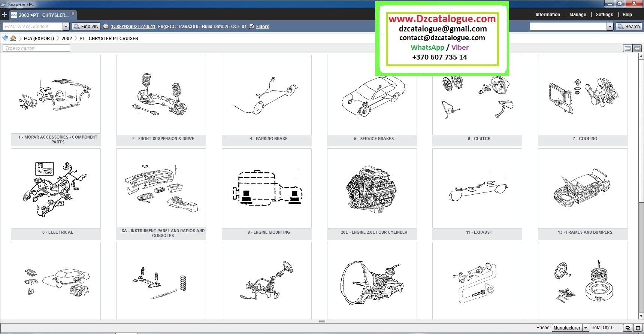Click the vehicle info icon beside the VIN
This screenshot has width=644, height=334.
point(106,27)
